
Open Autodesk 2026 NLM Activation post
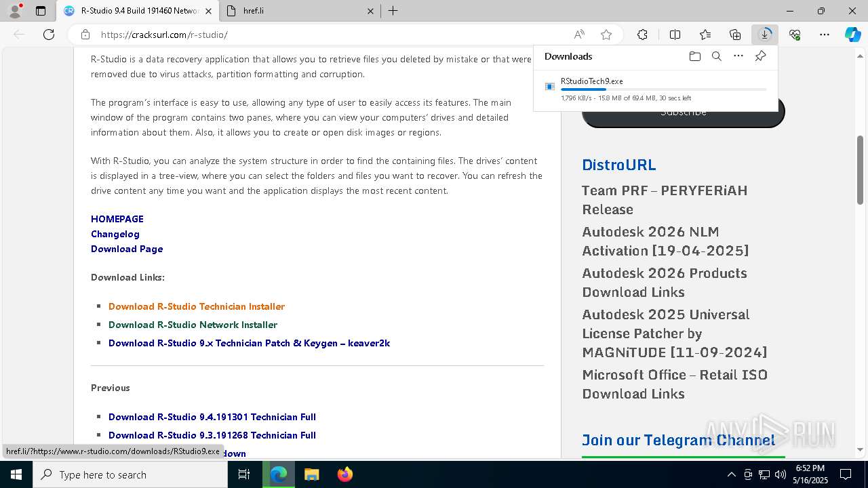coord(665,241)
